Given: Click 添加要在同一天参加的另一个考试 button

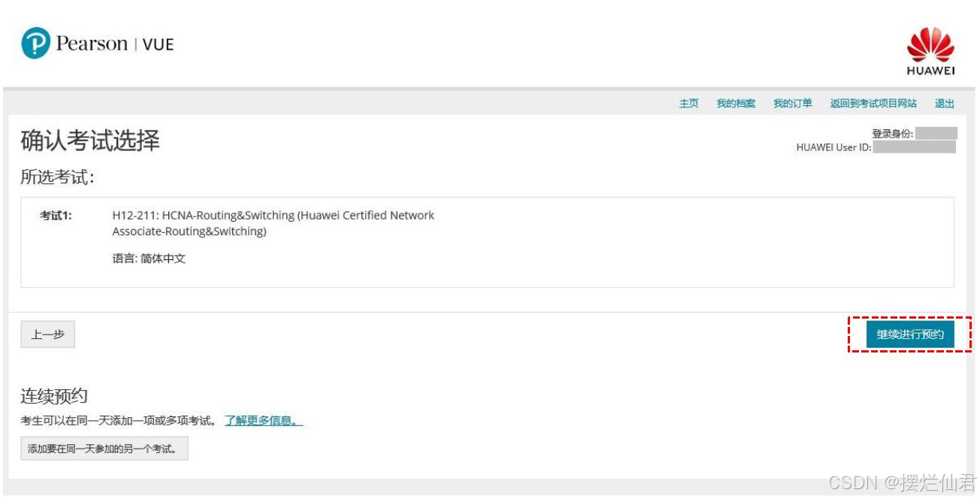Looking at the screenshot, I should pyautogui.click(x=104, y=449).
